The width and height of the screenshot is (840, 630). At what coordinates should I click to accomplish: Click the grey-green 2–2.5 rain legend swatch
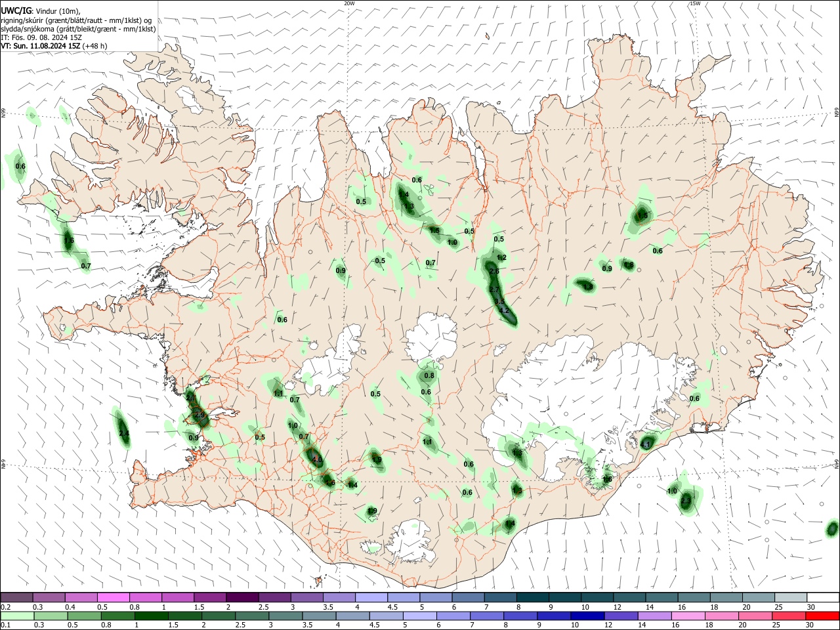coord(218,616)
